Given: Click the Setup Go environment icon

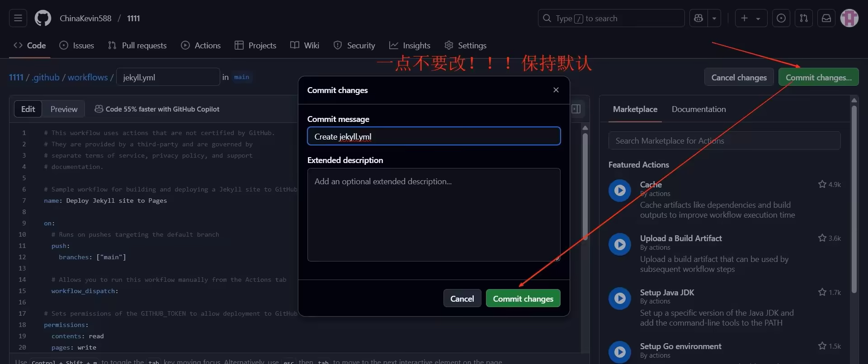Looking at the screenshot, I should click(620, 352).
